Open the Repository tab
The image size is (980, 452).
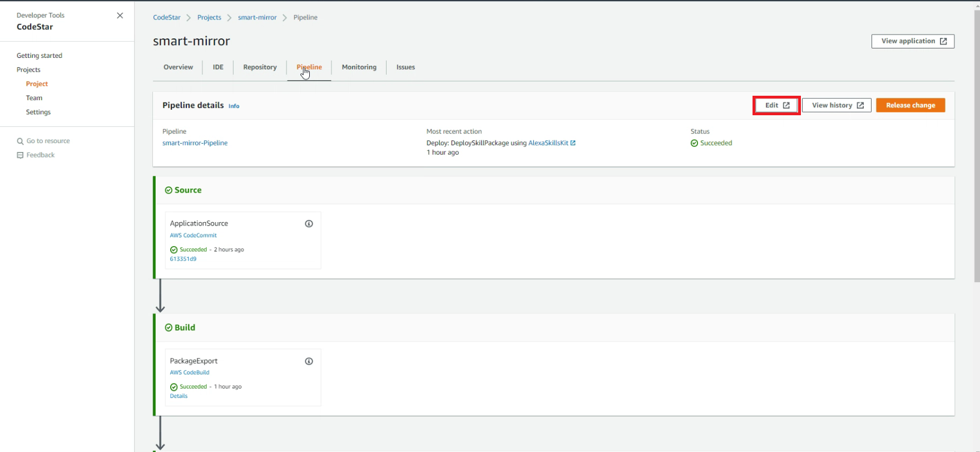[x=260, y=67]
